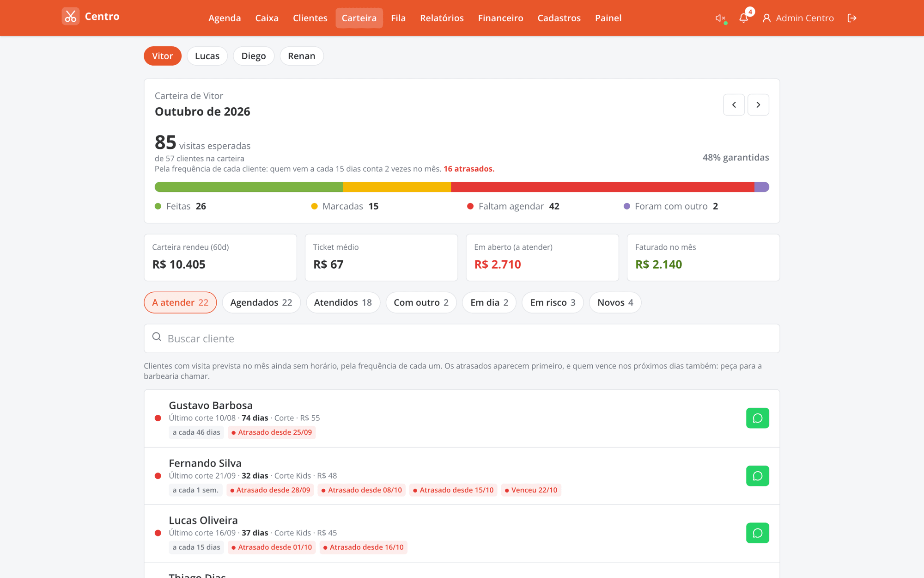Select barber Lucas chip
Screen dimensions: 924x578
click(207, 56)
